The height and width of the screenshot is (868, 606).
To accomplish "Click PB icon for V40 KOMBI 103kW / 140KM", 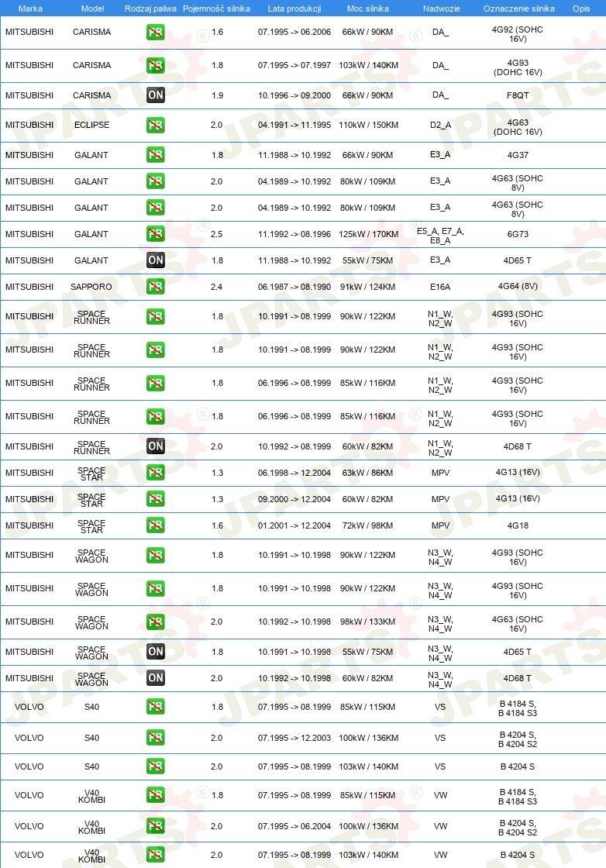I will tap(156, 856).
